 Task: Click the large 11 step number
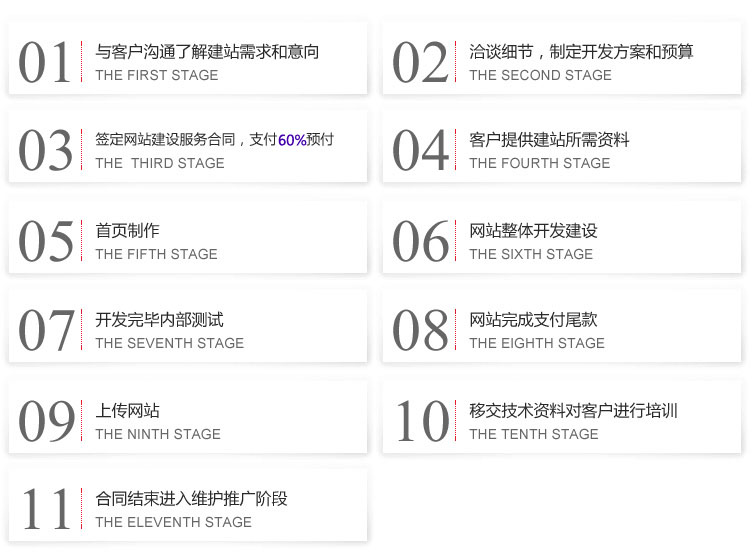[45, 509]
